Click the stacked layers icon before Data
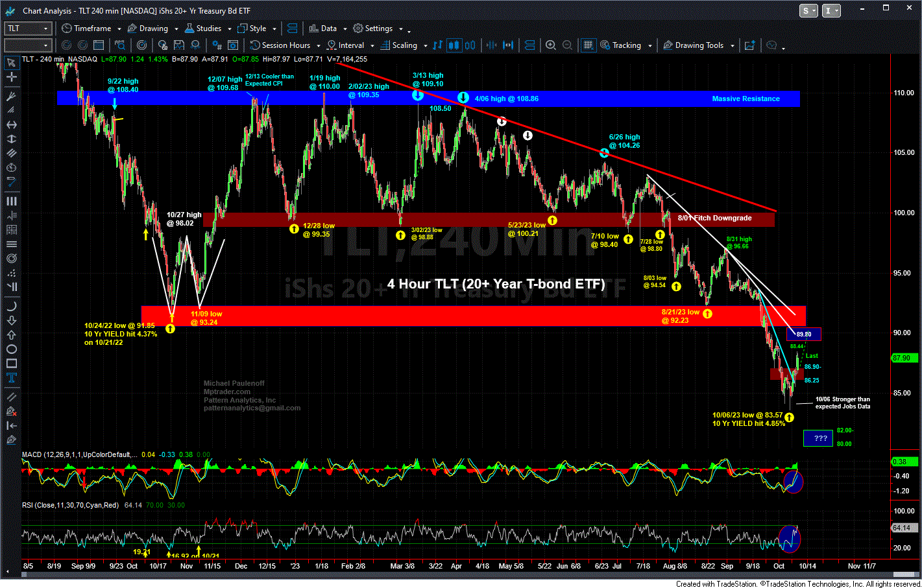 tap(292, 29)
